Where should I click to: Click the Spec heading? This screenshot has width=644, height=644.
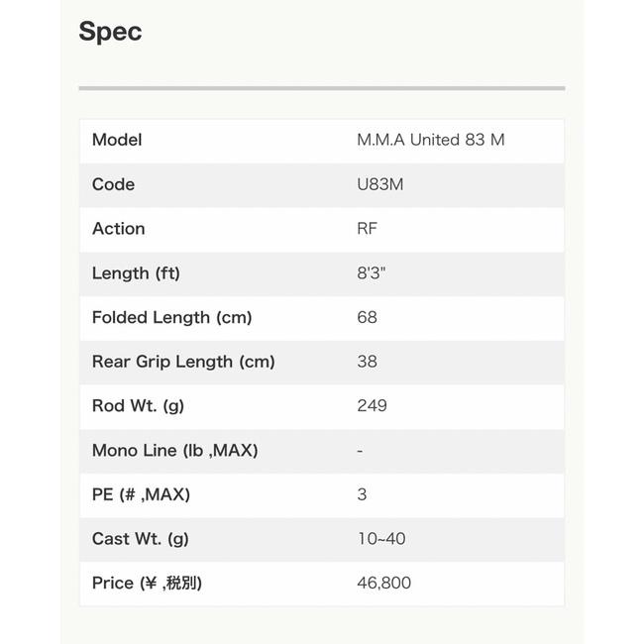(110, 32)
